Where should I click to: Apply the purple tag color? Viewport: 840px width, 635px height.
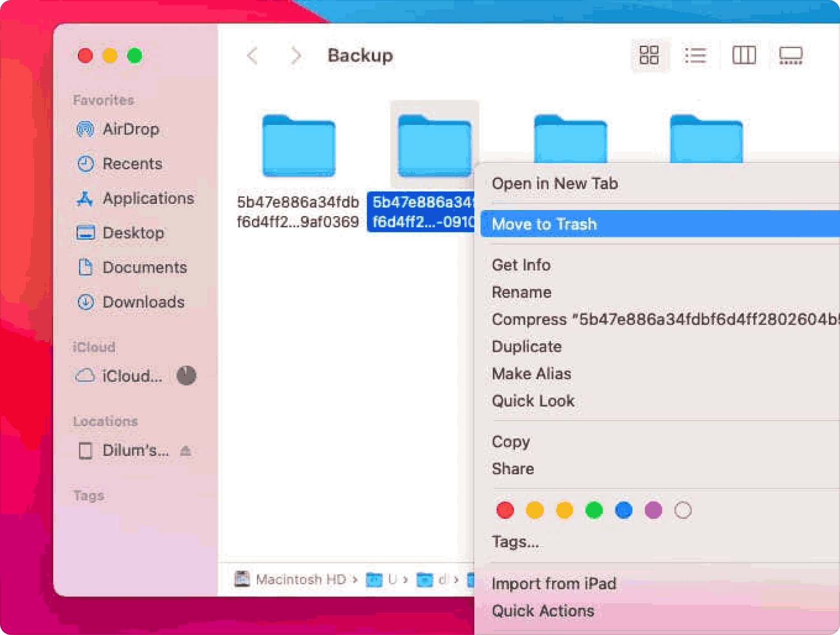(x=653, y=510)
